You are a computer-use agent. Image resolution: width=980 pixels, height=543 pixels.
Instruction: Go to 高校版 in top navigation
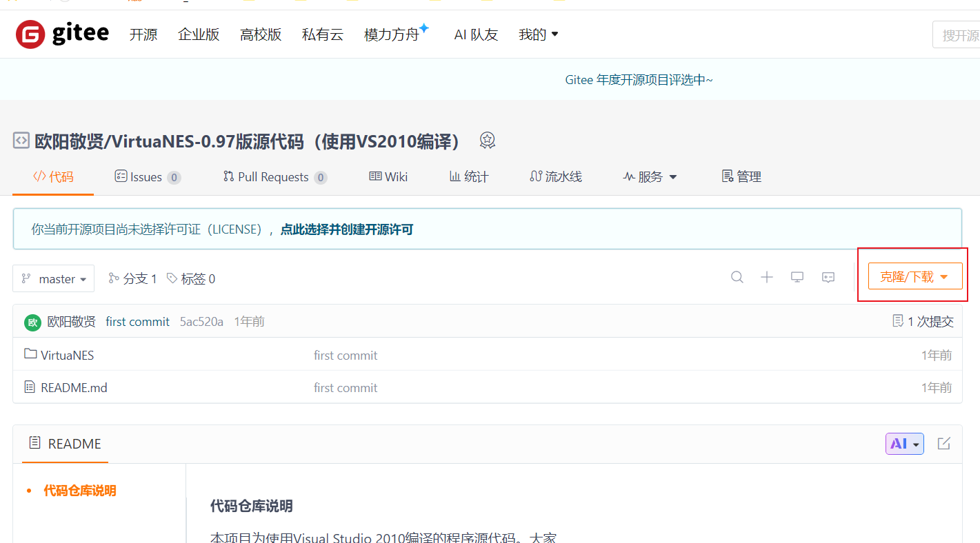click(261, 34)
